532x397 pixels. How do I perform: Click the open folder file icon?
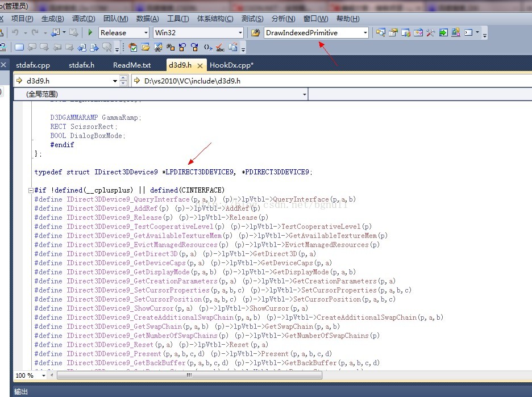[x=146, y=48]
